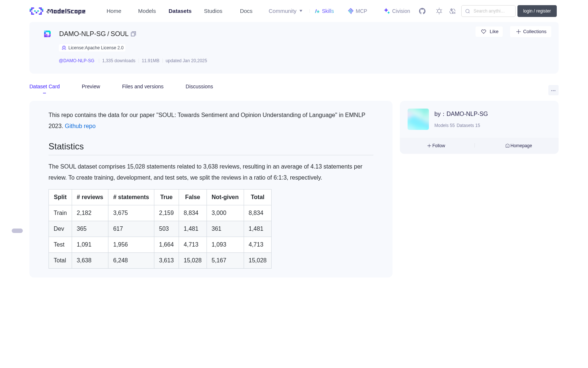Viewport: 588px width, 368px height.
Task: Click the '2,182' reviews cell
Action: point(90,213)
